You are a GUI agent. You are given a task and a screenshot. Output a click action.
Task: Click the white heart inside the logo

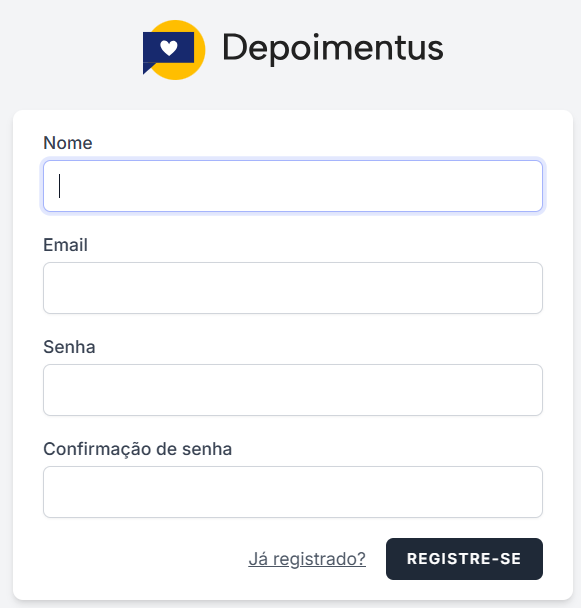(169, 48)
